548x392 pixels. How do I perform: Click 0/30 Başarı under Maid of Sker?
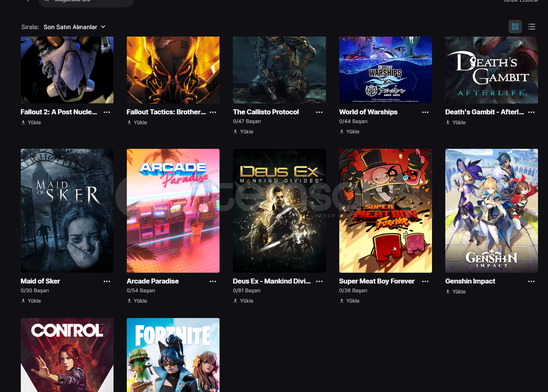coord(35,291)
